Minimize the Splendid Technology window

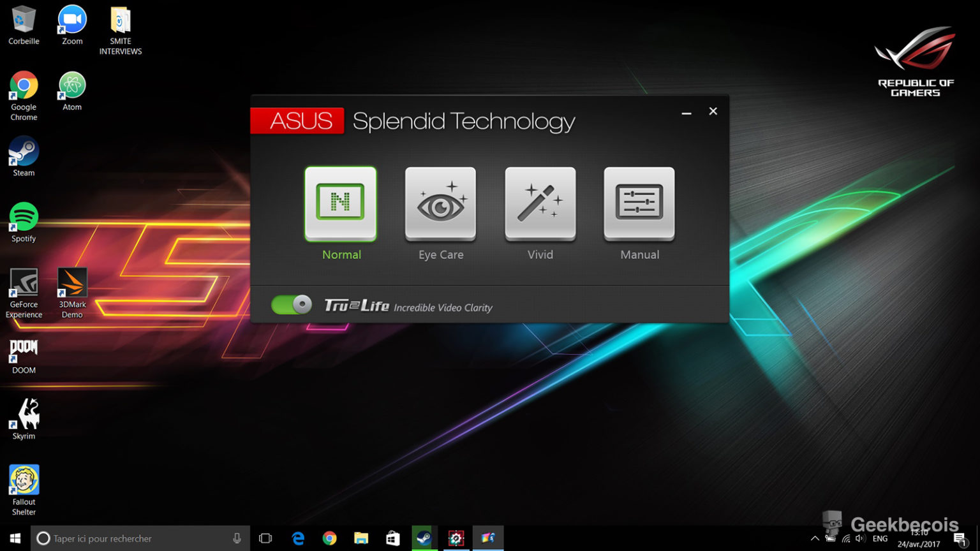pos(687,113)
